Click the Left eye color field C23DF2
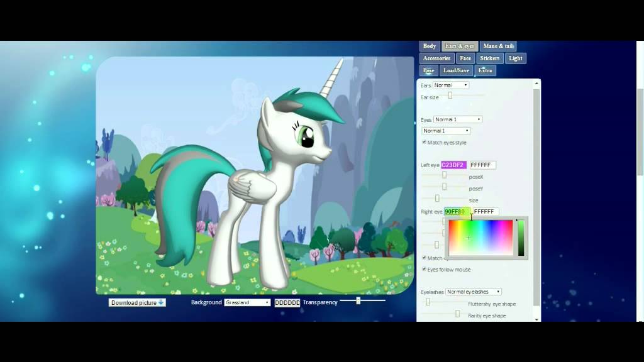This screenshot has height=362, width=644. tap(453, 165)
